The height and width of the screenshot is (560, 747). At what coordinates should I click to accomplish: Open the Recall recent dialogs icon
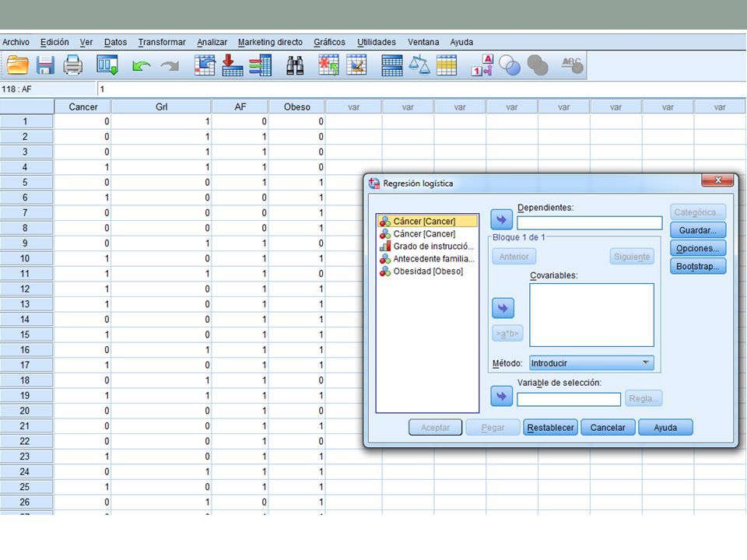(x=107, y=65)
